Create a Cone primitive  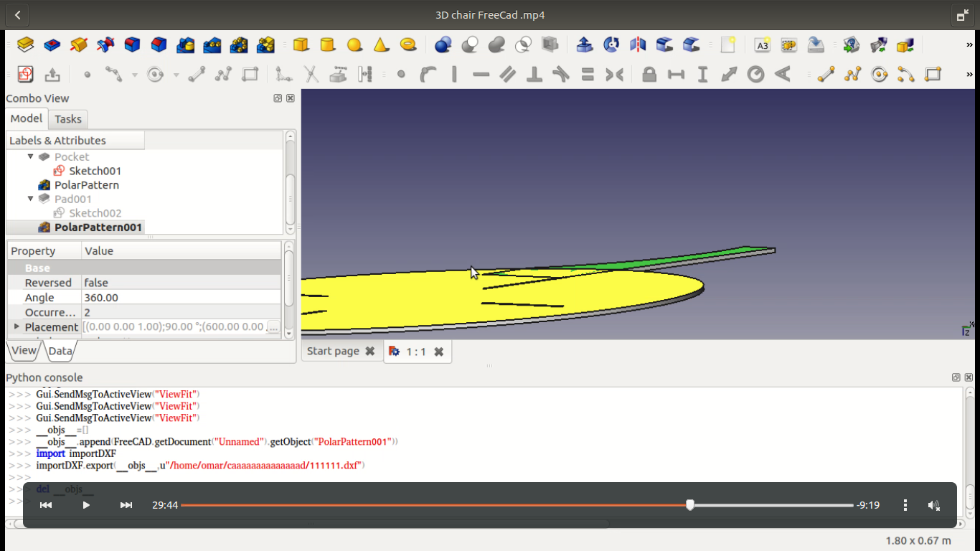(381, 45)
